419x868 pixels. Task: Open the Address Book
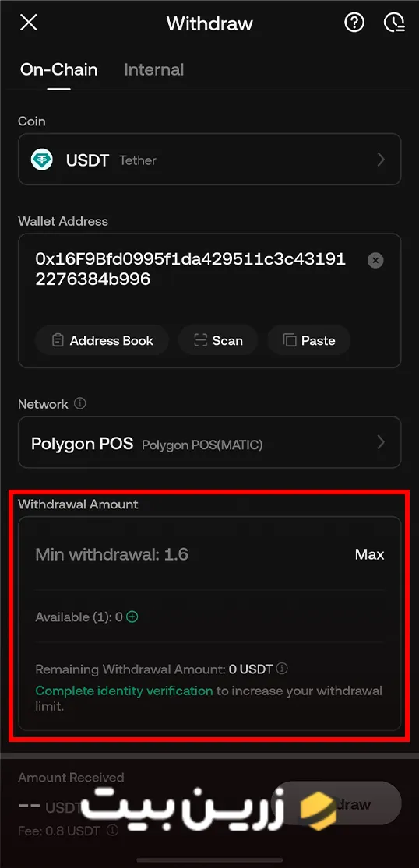(x=102, y=340)
